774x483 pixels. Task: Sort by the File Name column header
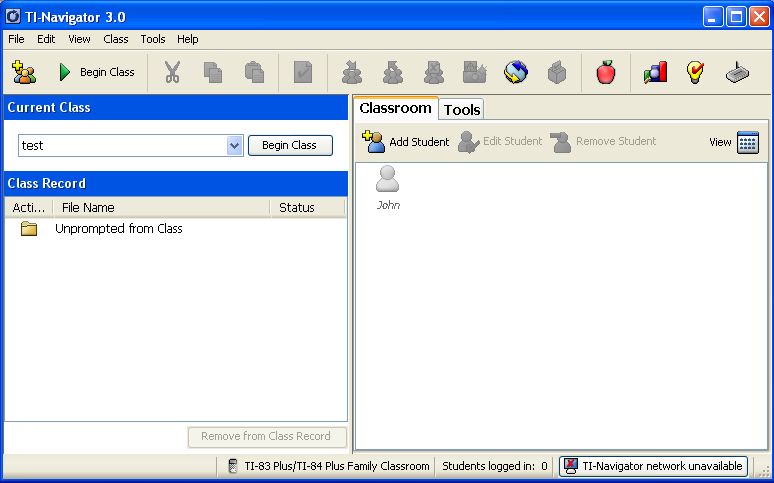160,208
